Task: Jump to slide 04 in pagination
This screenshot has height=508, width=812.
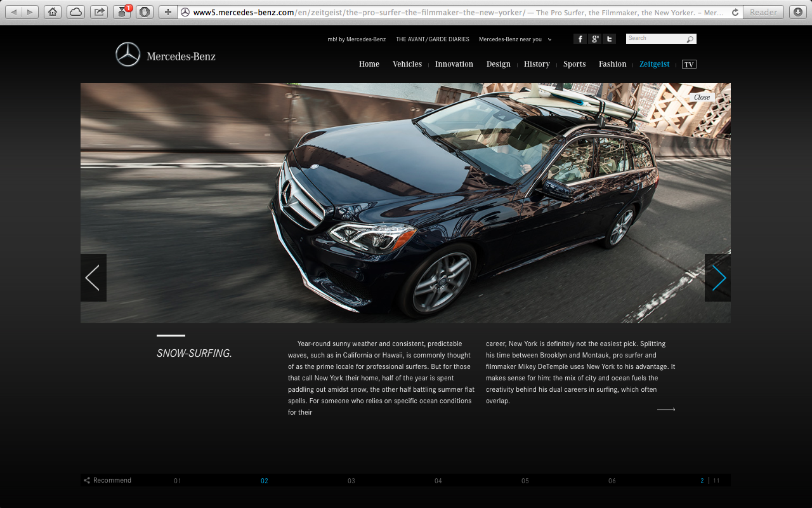Action: (x=438, y=481)
